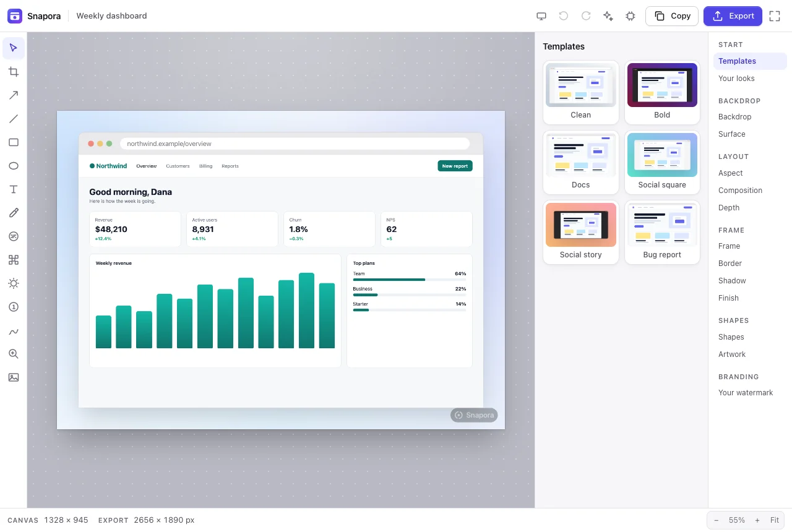This screenshot has width=792, height=532.
Task: Zoom out with the minus button
Action: [x=716, y=520]
